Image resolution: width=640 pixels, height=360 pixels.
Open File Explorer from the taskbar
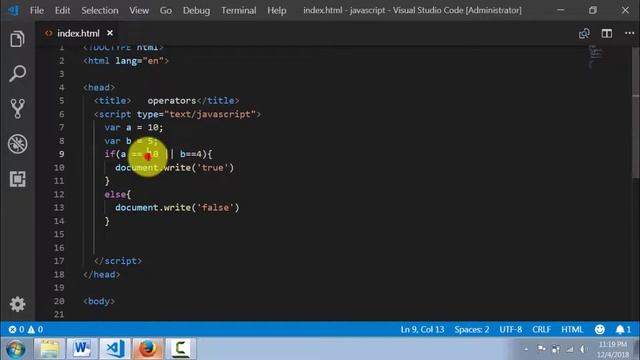(x=49, y=349)
